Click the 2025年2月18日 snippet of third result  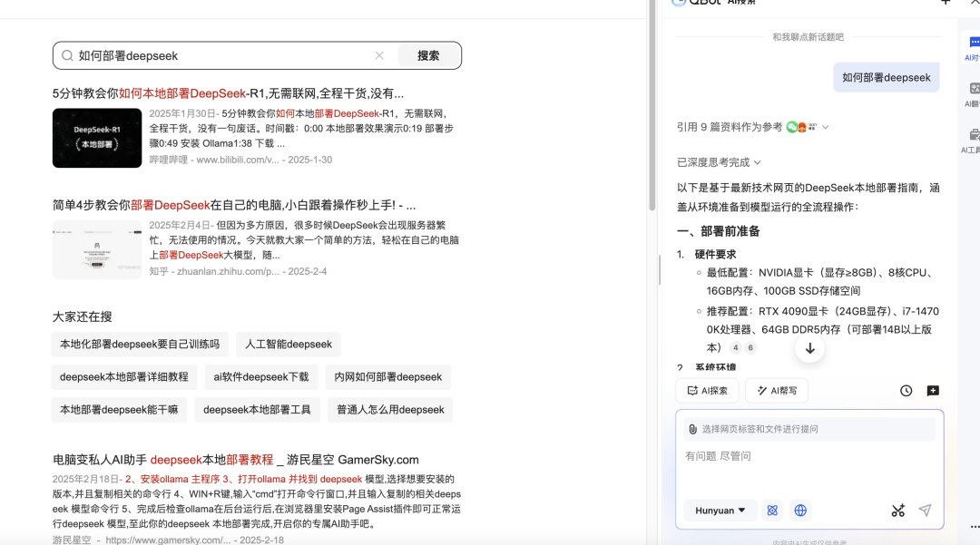tap(257, 501)
